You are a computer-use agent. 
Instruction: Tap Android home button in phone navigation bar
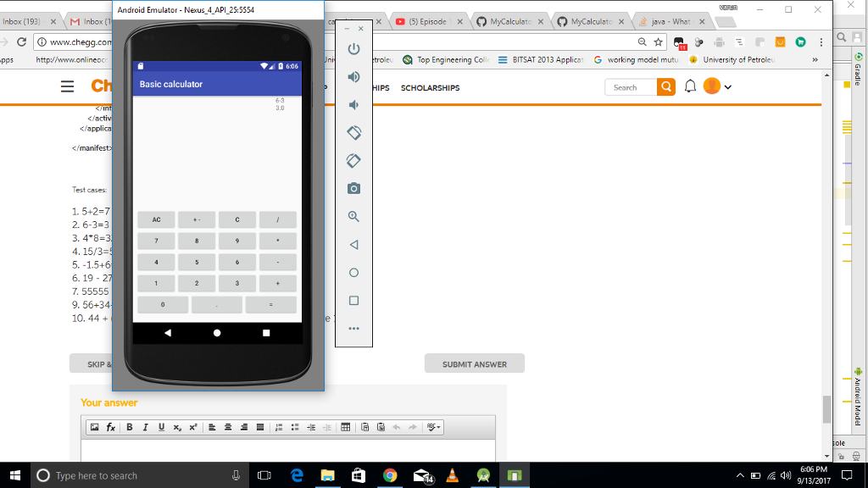217,332
